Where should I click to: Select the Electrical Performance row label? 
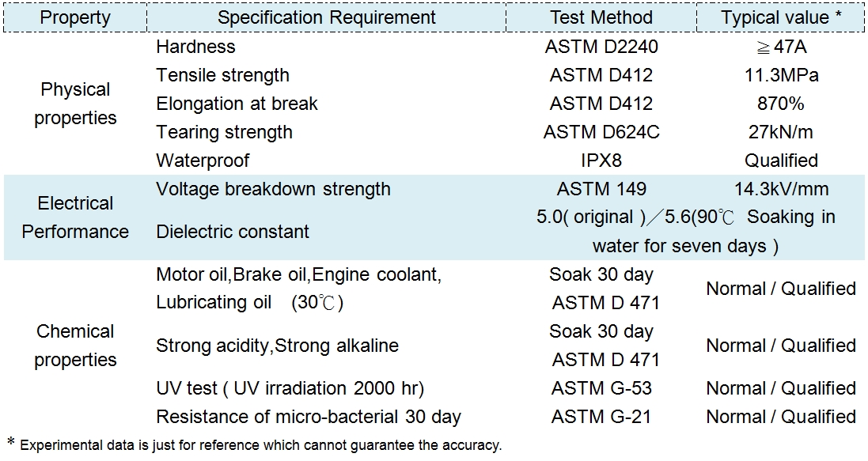75,217
